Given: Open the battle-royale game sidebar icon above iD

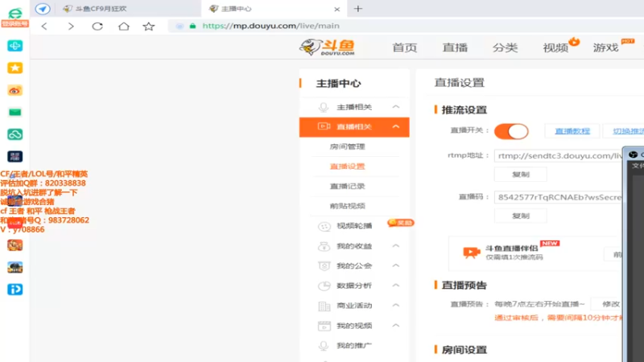Looking at the screenshot, I should (14, 267).
